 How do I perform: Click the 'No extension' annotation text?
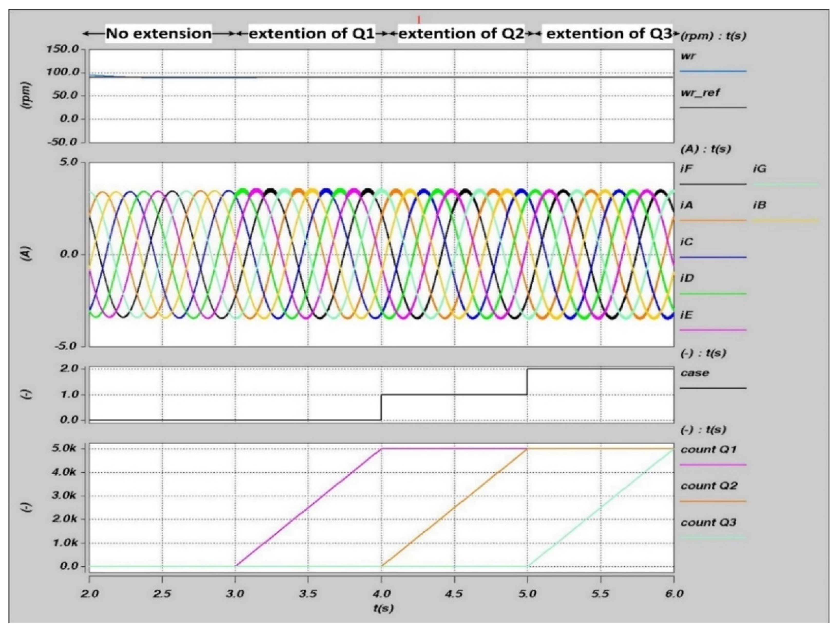point(159,33)
